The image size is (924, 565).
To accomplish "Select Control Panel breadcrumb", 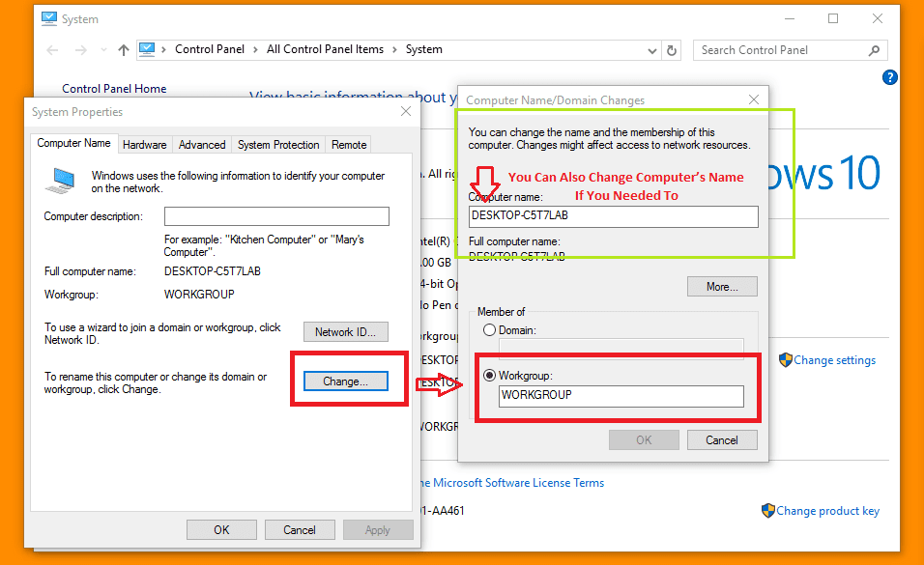I will pyautogui.click(x=209, y=49).
